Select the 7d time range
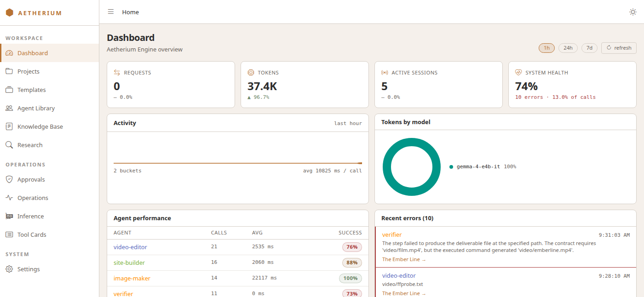 coord(589,48)
